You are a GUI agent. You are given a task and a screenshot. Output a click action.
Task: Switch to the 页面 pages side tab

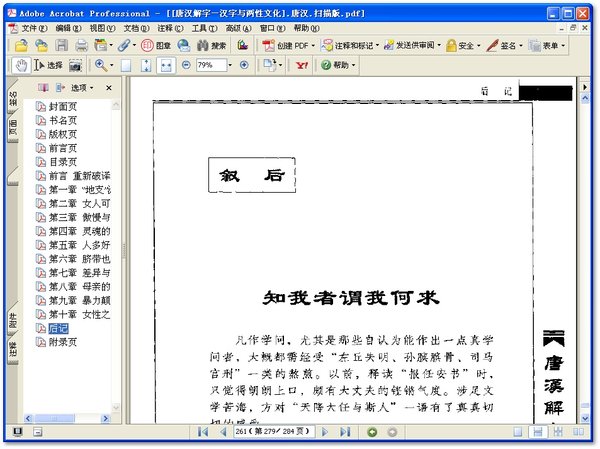click(13, 127)
